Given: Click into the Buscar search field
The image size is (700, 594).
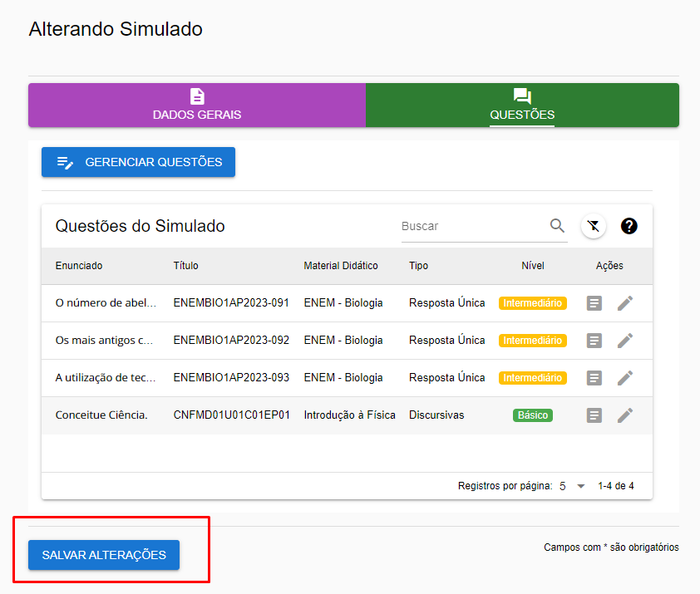Looking at the screenshot, I should tap(471, 226).
